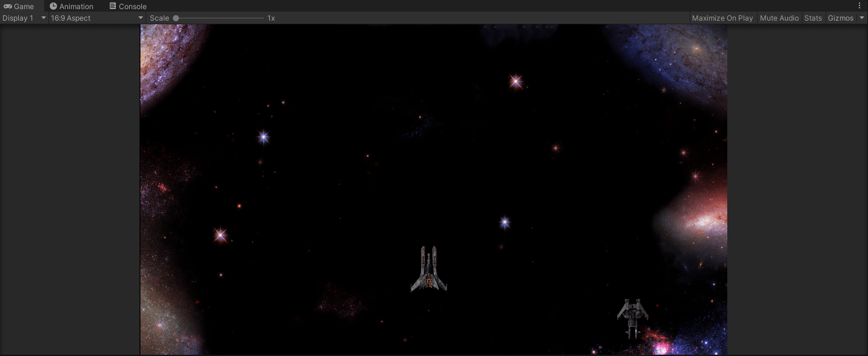The width and height of the screenshot is (868, 356).
Task: Open the Display 1 dropdown
Action: point(24,18)
